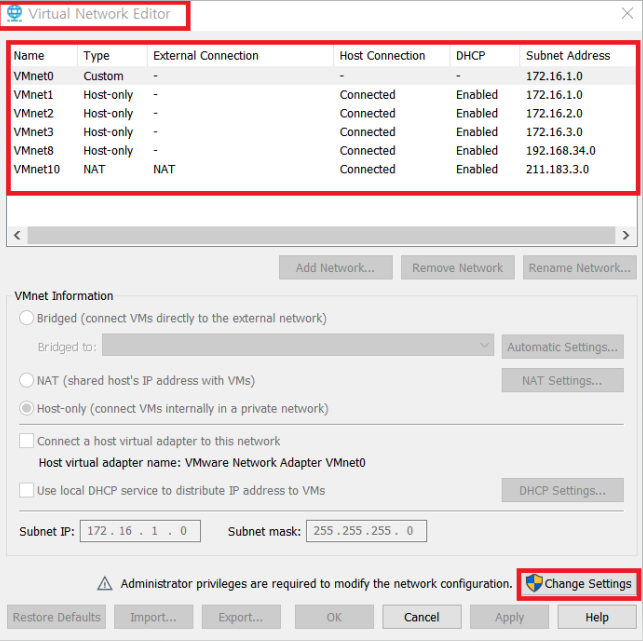This screenshot has height=641, width=643.
Task: Click subnet address 172.16.2.0
Action: [554, 113]
